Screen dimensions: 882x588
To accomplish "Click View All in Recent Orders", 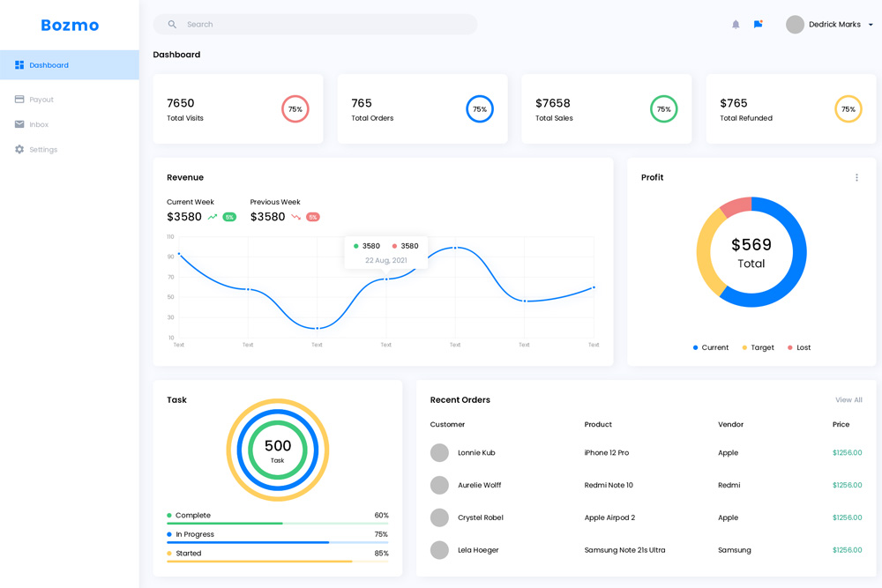I will [x=848, y=400].
